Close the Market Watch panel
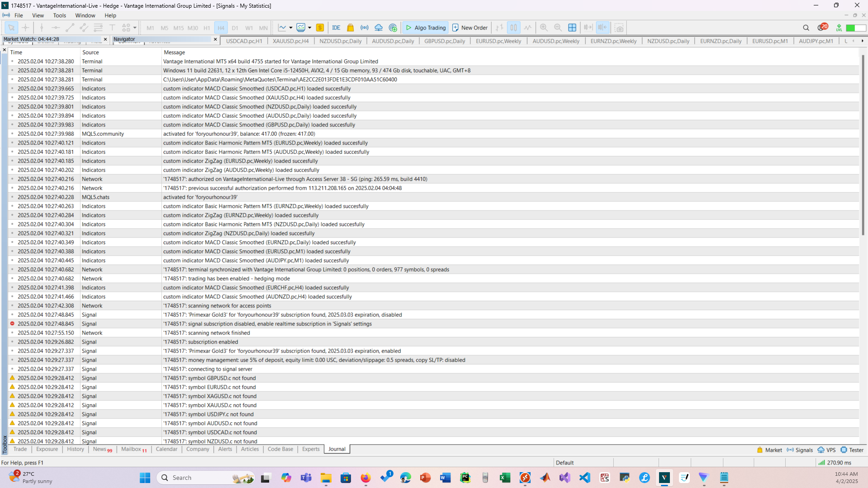Image resolution: width=868 pixels, height=488 pixels. tap(105, 39)
